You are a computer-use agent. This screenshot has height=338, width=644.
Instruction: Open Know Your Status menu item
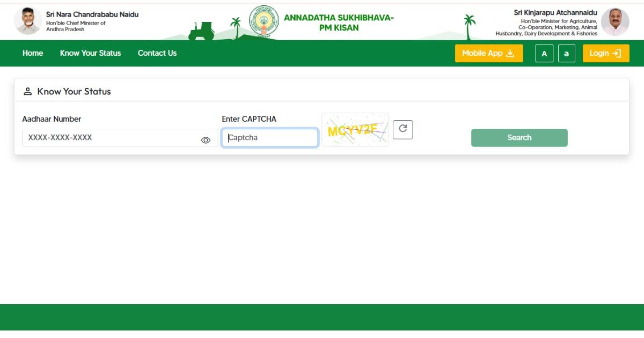(90, 53)
